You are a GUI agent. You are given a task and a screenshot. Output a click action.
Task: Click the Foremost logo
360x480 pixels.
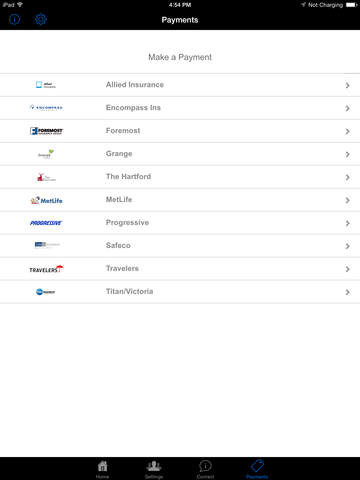pos(46,131)
